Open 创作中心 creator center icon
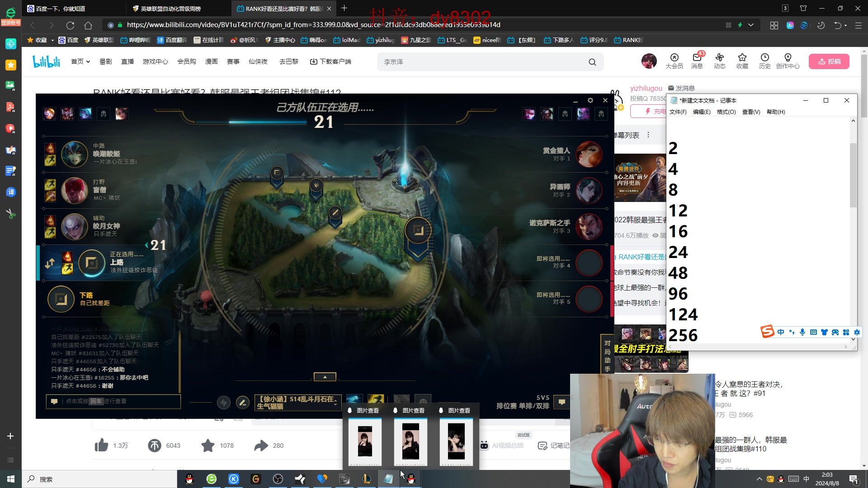Image resolution: width=868 pixels, height=488 pixels. point(788,61)
